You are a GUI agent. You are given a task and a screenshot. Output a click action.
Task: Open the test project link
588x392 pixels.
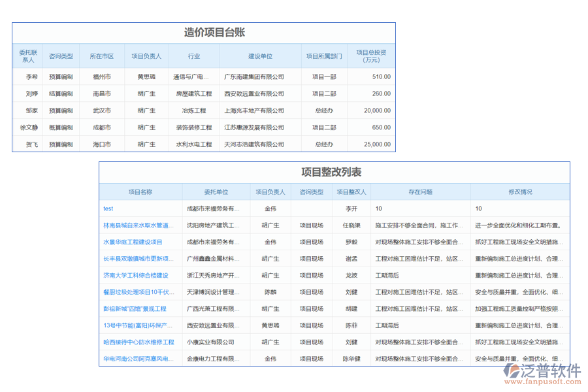(x=107, y=208)
